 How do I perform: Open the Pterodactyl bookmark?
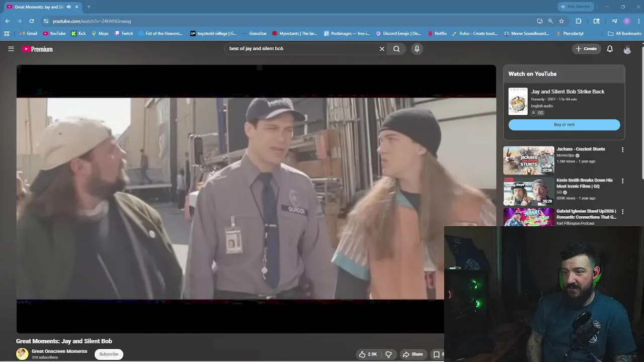coord(570,34)
